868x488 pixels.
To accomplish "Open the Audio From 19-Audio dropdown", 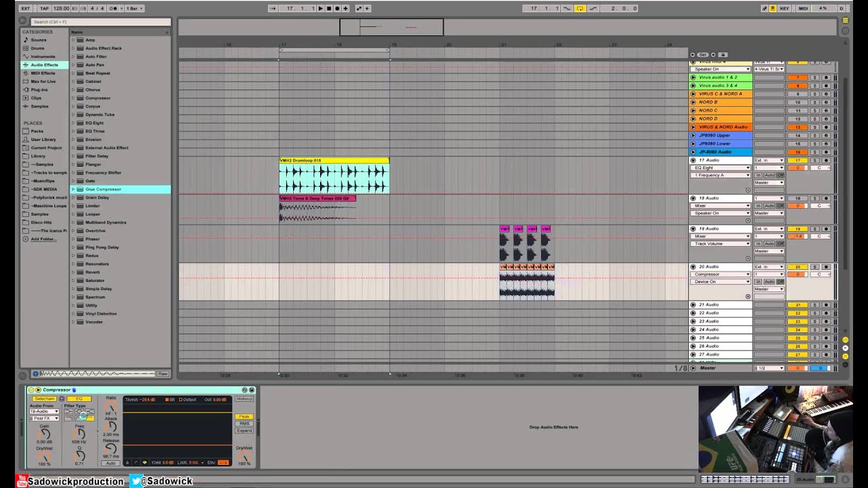I will (x=44, y=411).
